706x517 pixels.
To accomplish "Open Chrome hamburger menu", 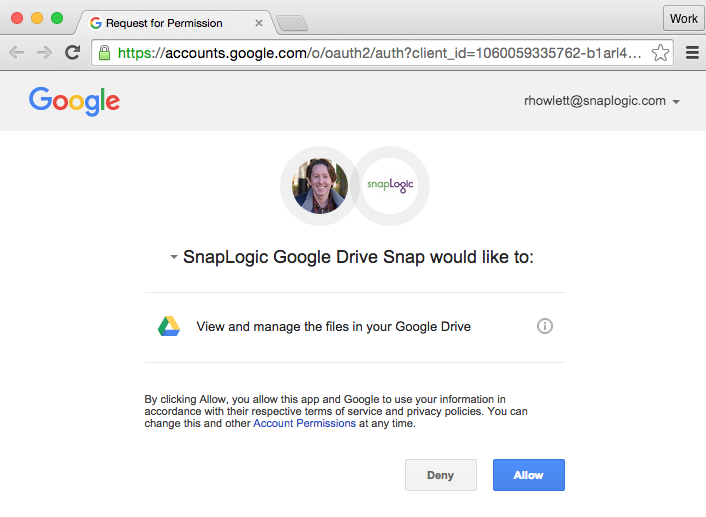I will pyautogui.click(x=692, y=53).
